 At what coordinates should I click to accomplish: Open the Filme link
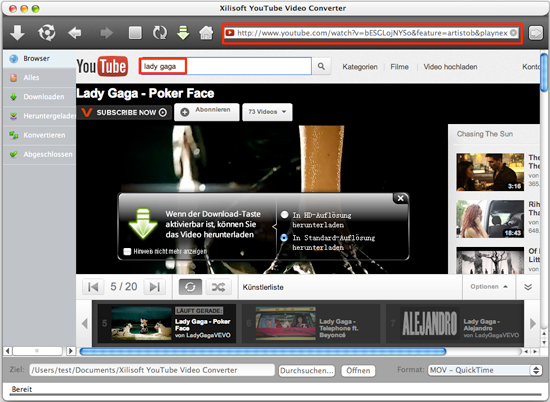click(x=400, y=67)
